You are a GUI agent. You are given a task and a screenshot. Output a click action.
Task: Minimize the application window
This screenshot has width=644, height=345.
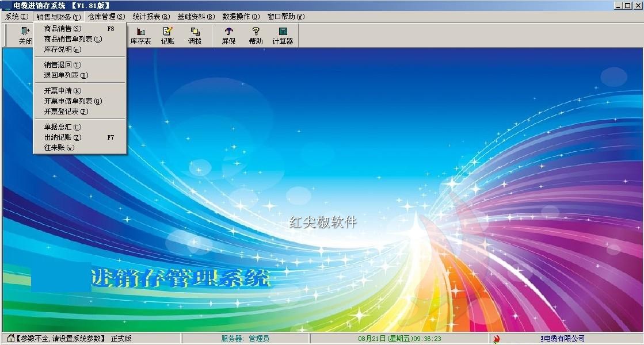tap(619, 5)
